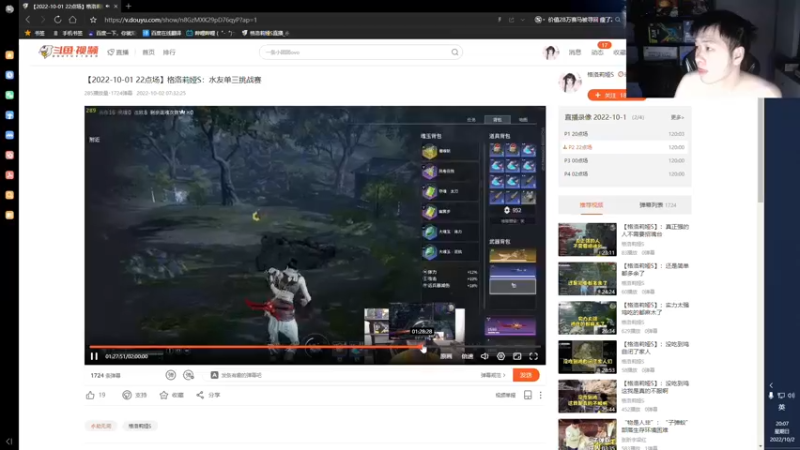Click the mobile phone view icon

tap(528, 395)
